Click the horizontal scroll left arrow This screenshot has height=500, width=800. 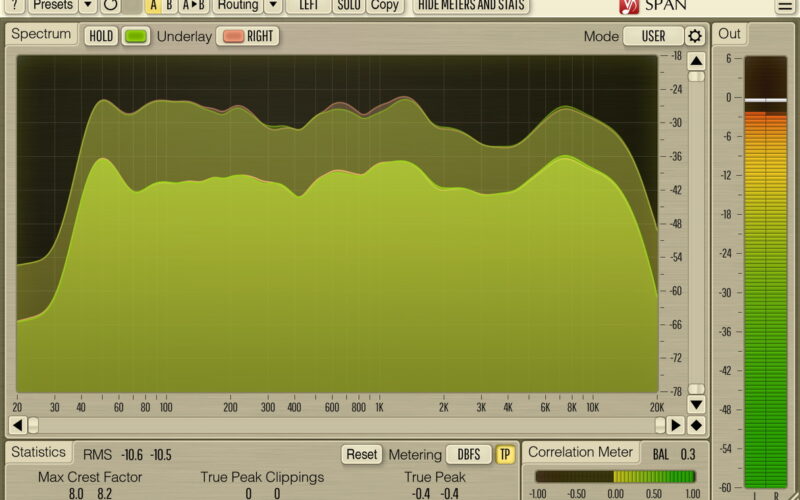click(18, 425)
